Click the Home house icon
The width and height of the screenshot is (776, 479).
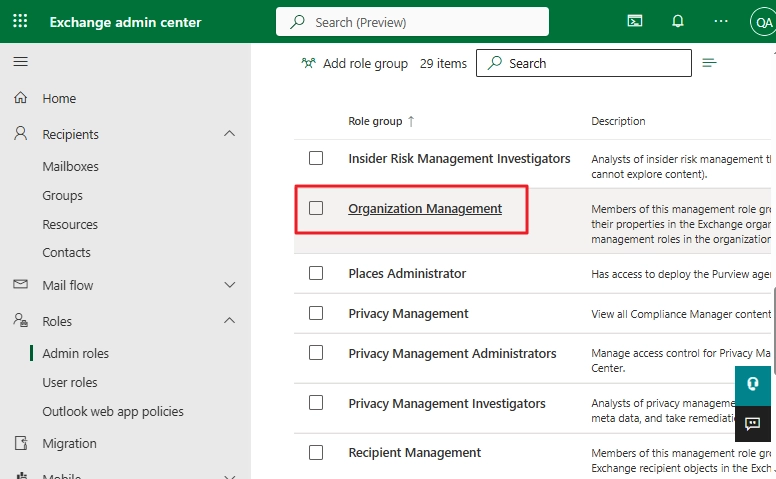coord(20,97)
